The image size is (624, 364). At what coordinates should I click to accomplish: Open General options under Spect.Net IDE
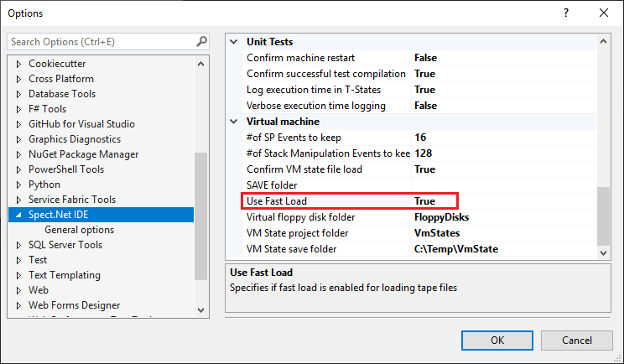click(79, 230)
